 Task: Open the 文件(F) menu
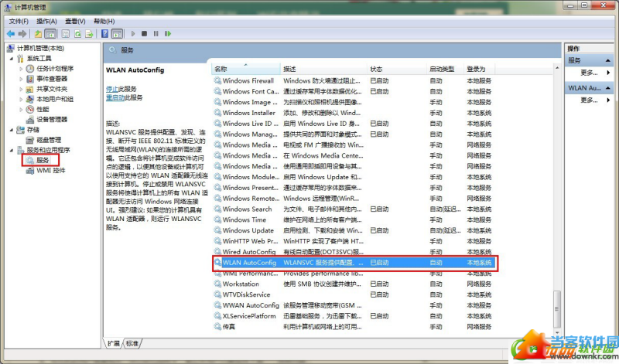19,22
